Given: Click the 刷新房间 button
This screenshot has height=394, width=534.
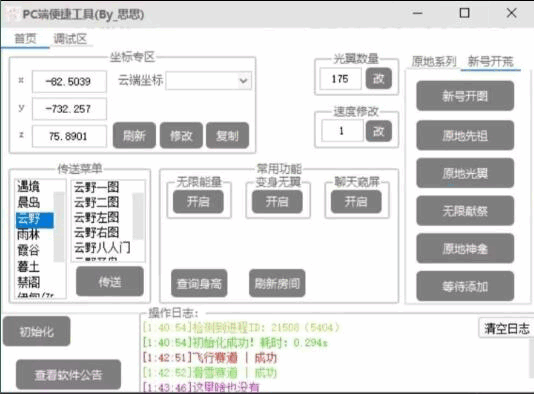Looking at the screenshot, I should pos(277,283).
